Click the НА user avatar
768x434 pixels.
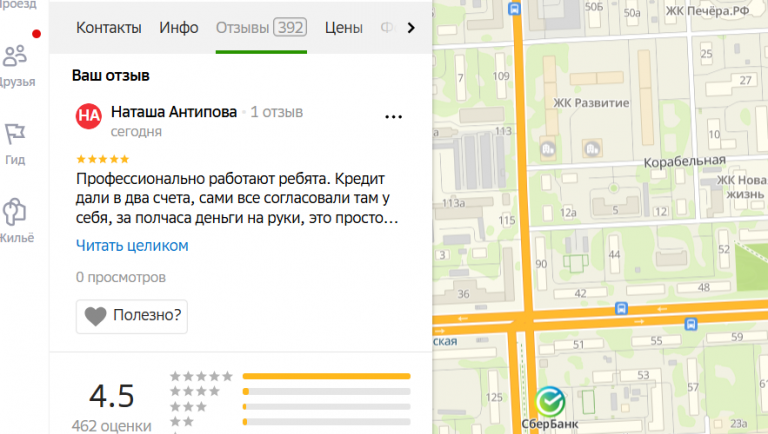click(x=89, y=116)
